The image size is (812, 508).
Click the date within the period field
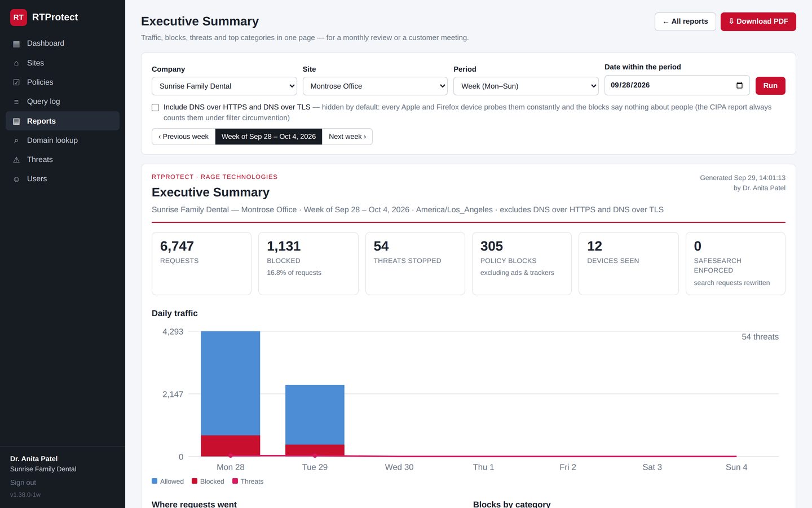pyautogui.click(x=677, y=85)
